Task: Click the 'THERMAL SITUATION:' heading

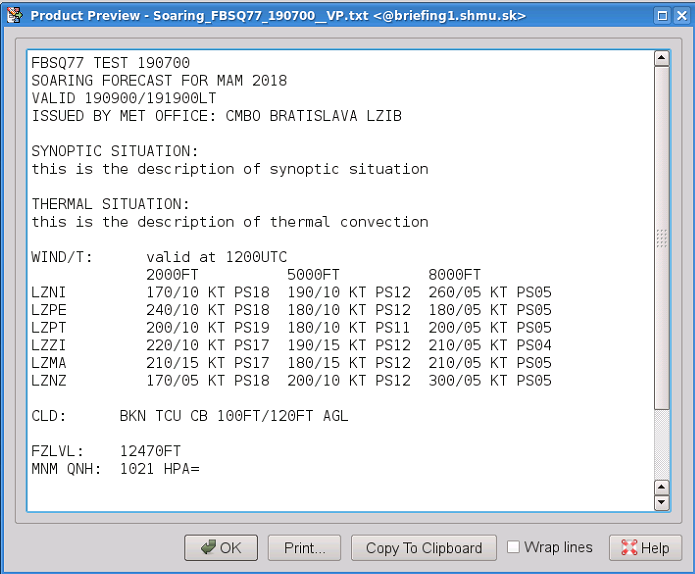Action: pyautogui.click(x=110, y=204)
